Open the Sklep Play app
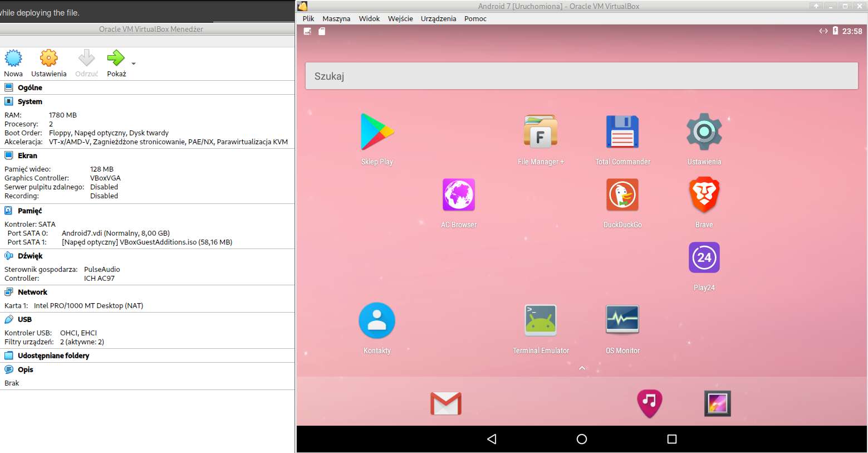This screenshot has height=453, width=868. click(x=377, y=132)
